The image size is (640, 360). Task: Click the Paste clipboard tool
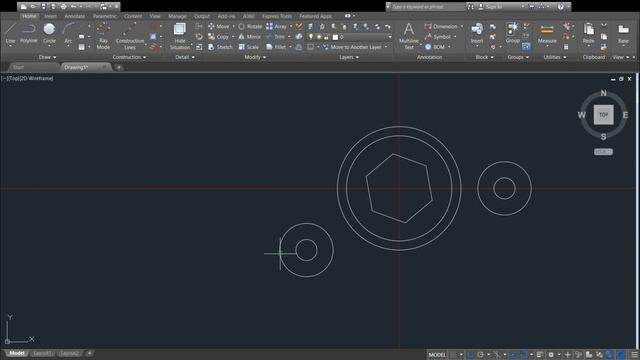click(x=589, y=33)
